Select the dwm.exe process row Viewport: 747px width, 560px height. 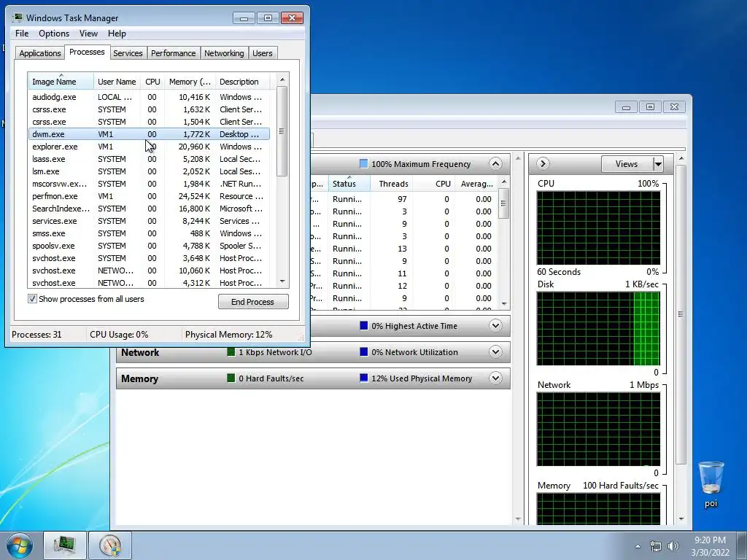click(149, 134)
